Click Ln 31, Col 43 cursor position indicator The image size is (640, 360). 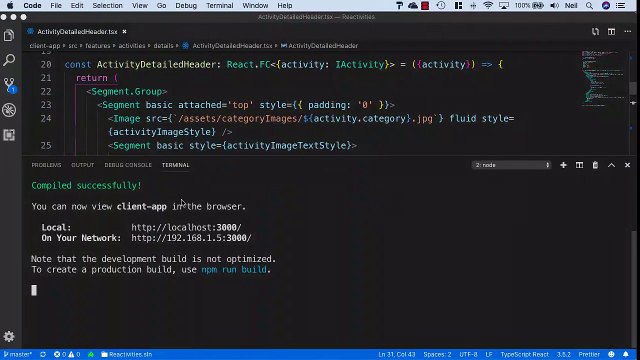click(x=396, y=354)
